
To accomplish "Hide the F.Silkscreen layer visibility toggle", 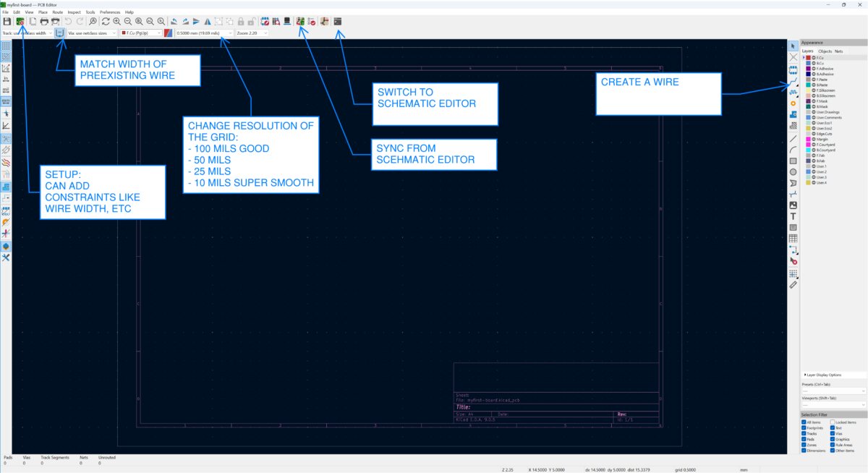I will tap(814, 90).
